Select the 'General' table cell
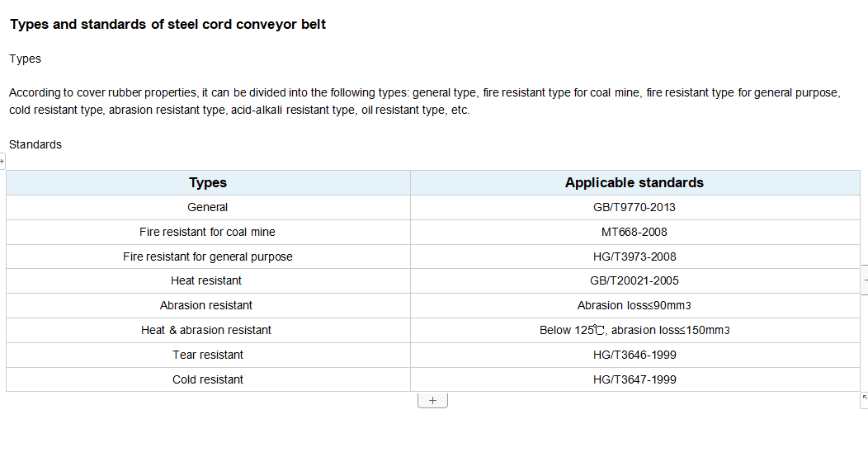 tap(208, 208)
